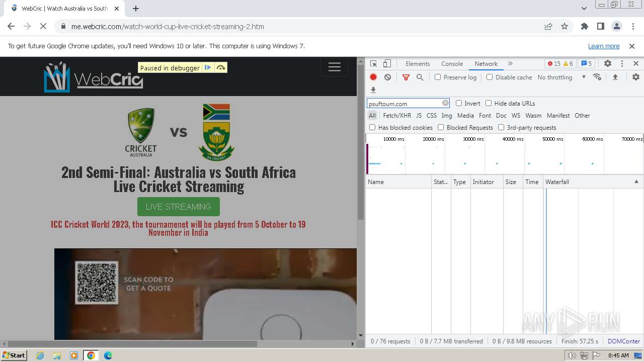Click the WebCric logo
The width and height of the screenshot is (644, 362).
[x=94, y=77]
